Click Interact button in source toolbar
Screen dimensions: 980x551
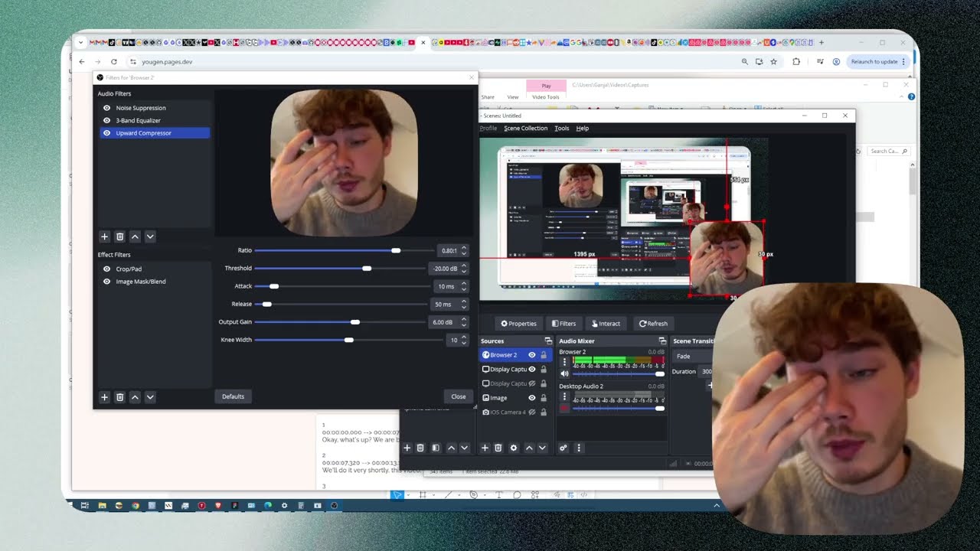click(x=606, y=324)
